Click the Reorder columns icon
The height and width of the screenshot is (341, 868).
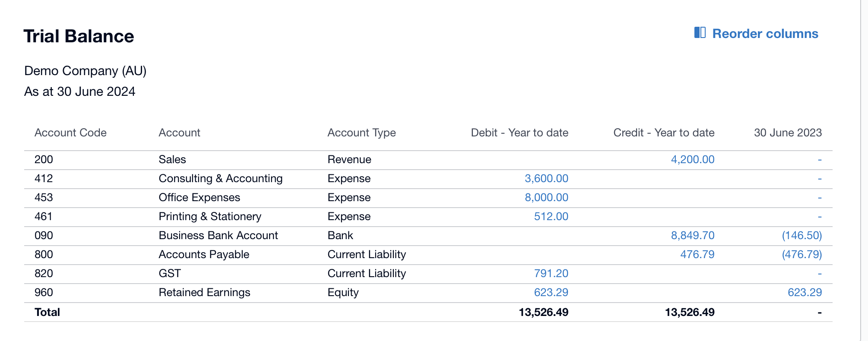coord(700,33)
